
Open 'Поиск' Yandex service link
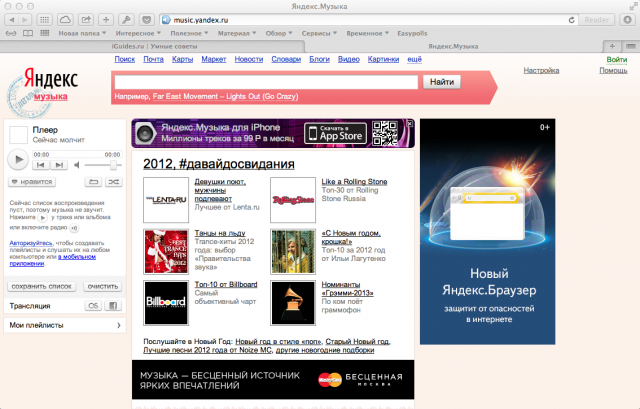pos(124,59)
